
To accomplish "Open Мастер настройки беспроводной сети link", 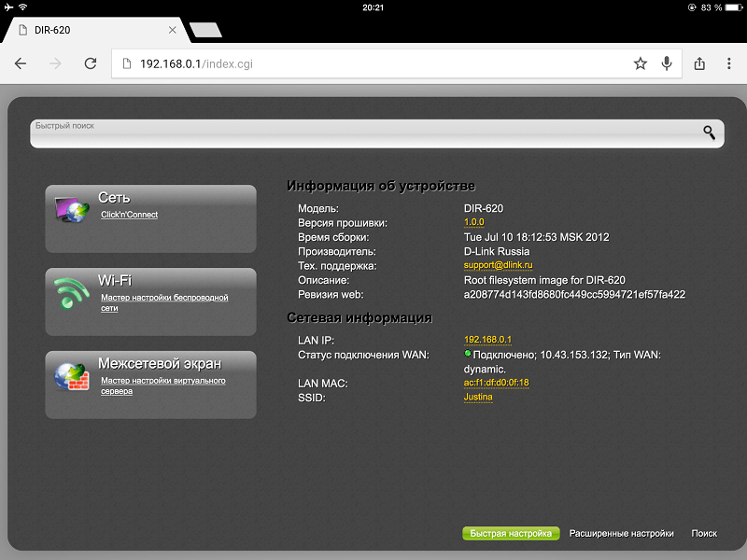I will coord(164,302).
